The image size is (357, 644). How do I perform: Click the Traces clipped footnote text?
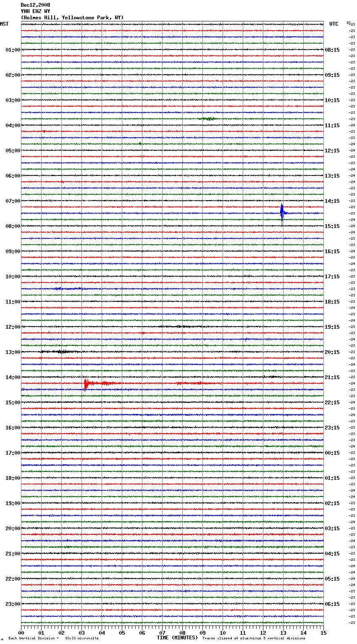click(254, 638)
